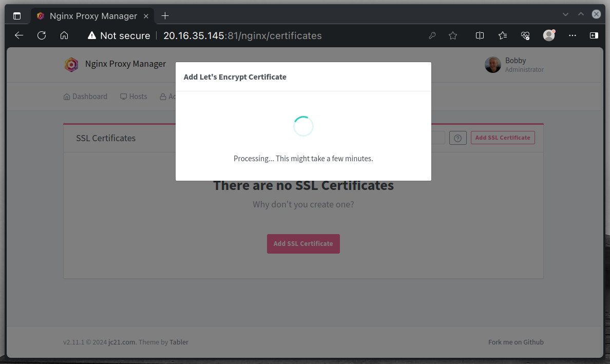The height and width of the screenshot is (364, 610).
Task: Open a new tab with the plus button
Action: (x=165, y=15)
